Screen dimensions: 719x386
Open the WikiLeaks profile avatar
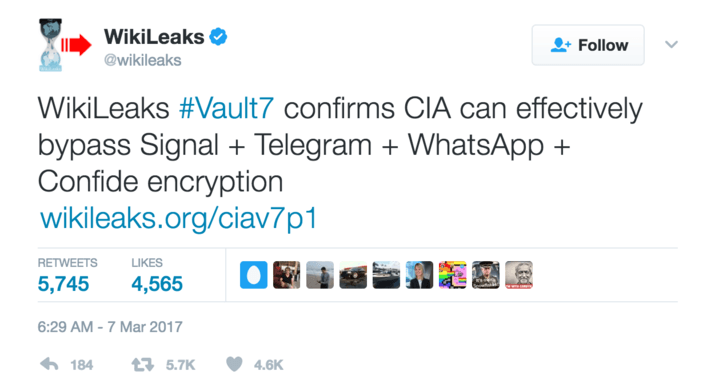[x=65, y=45]
